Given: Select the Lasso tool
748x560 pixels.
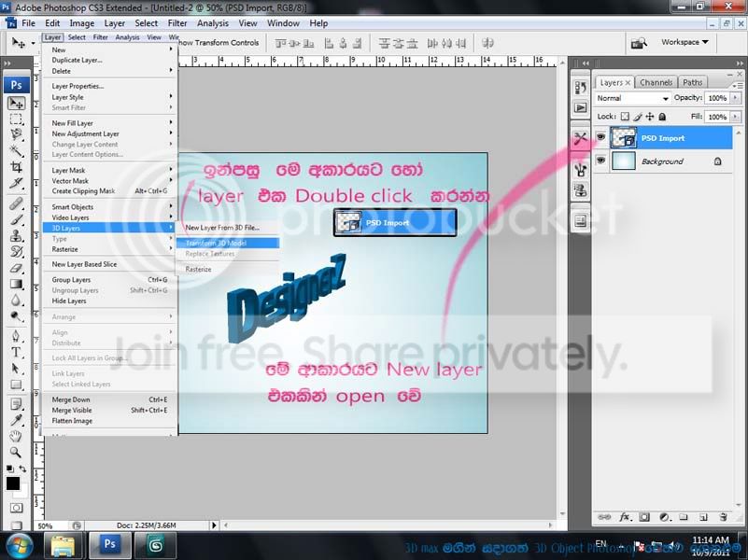Looking at the screenshot, I should (x=16, y=135).
